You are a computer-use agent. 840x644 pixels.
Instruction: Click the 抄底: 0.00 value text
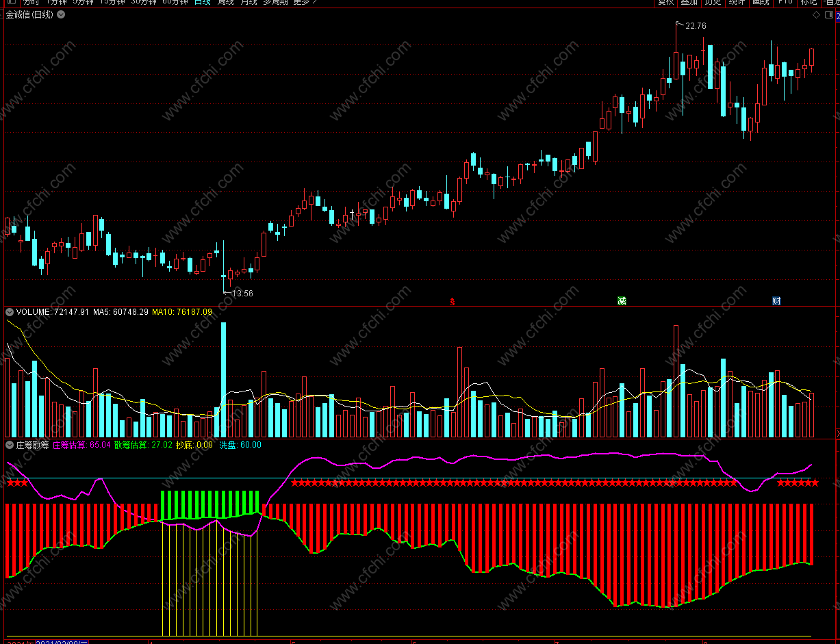[x=194, y=445]
